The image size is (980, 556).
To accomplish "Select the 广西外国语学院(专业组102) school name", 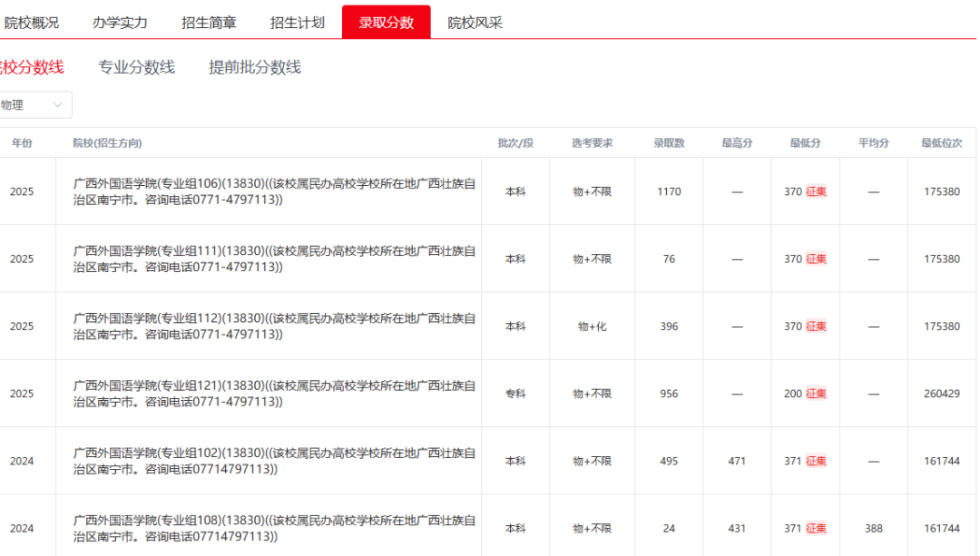I will [x=274, y=462].
